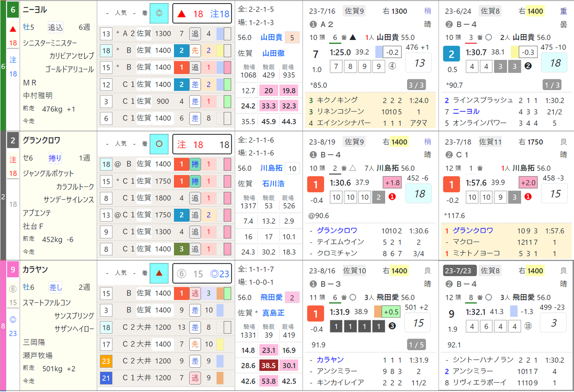
Task: Click キンカイレイア in the 23-8/16 results
Action: pos(340,382)
